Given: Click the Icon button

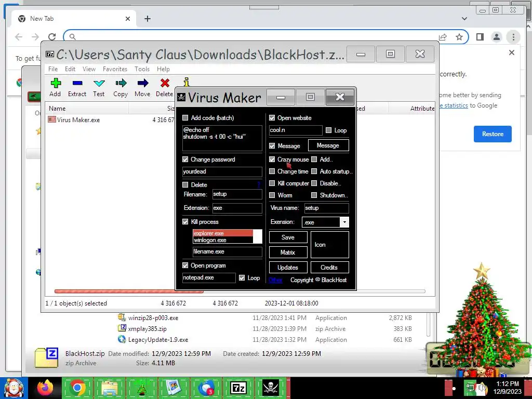Looking at the screenshot, I should point(329,245).
